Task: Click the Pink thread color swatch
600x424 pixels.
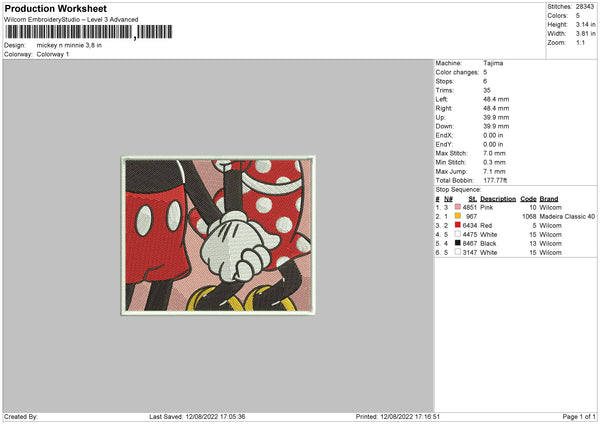Action: 458,207
